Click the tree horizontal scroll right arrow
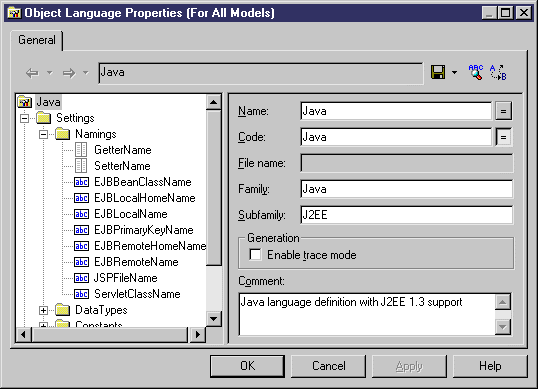The image size is (538, 389). pos(197,334)
